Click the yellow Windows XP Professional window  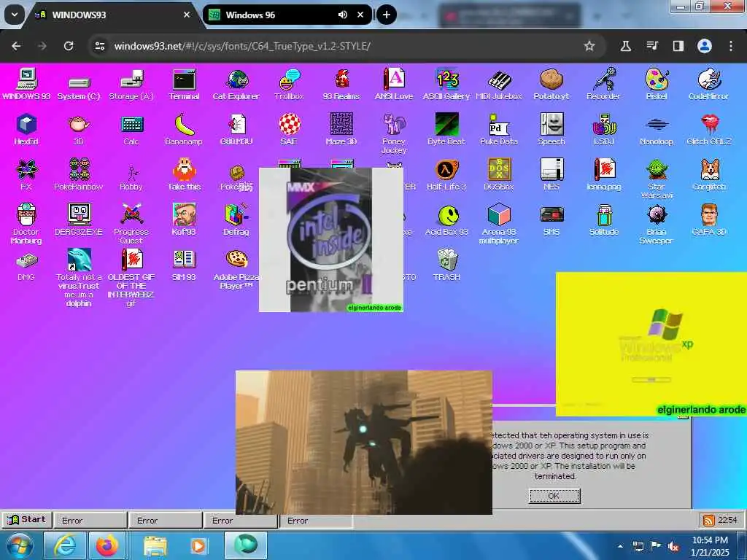(651, 344)
